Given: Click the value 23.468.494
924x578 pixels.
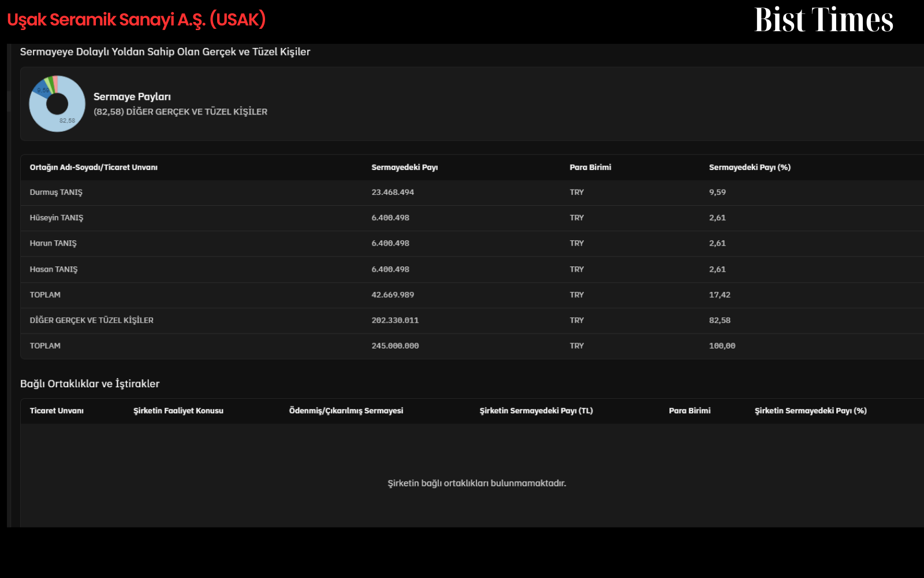Looking at the screenshot, I should (393, 192).
